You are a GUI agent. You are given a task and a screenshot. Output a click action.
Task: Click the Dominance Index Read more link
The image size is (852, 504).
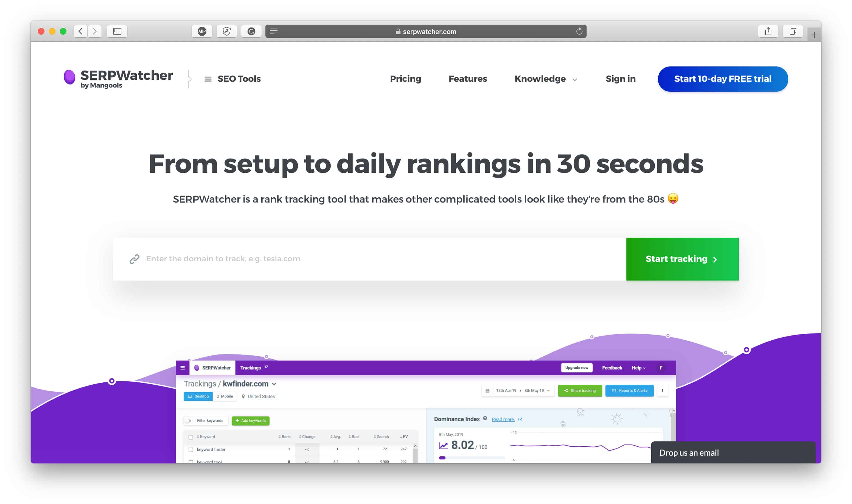tap(503, 419)
